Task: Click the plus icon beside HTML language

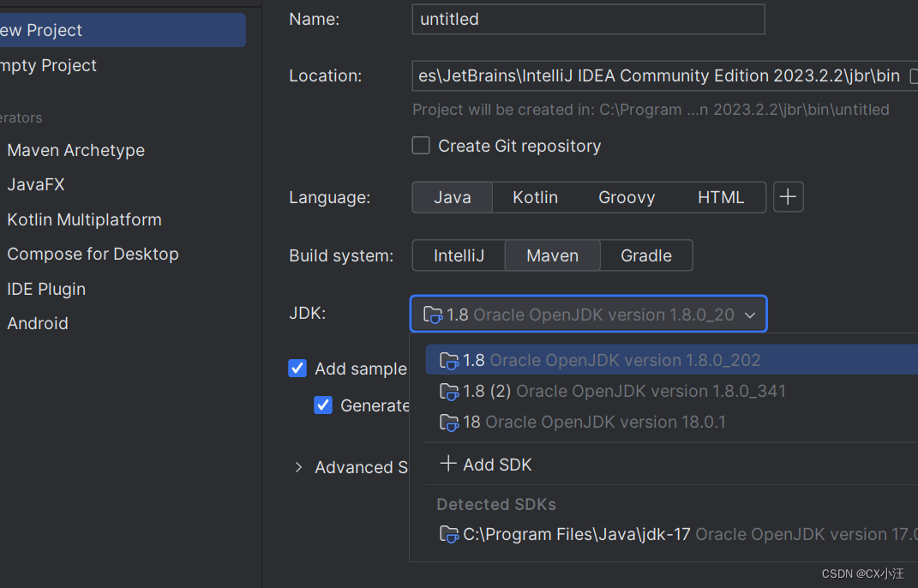Action: 788,197
